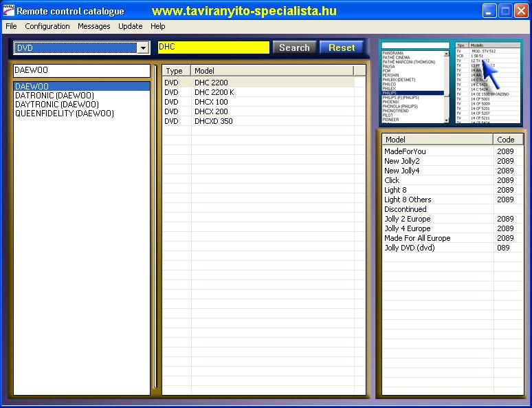Select the Jolly DVD (dvd) row
532x408 pixels.
452,248
